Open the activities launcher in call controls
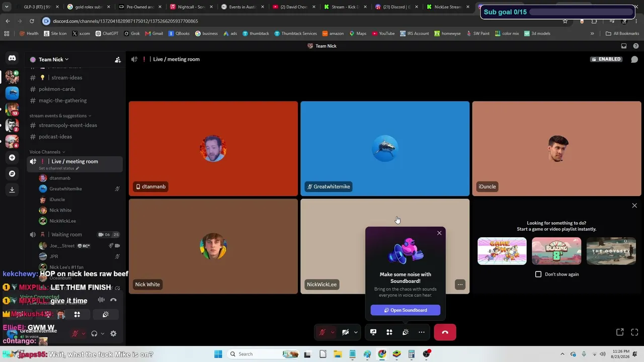Screen dimensions: 644x362 tap(389, 332)
